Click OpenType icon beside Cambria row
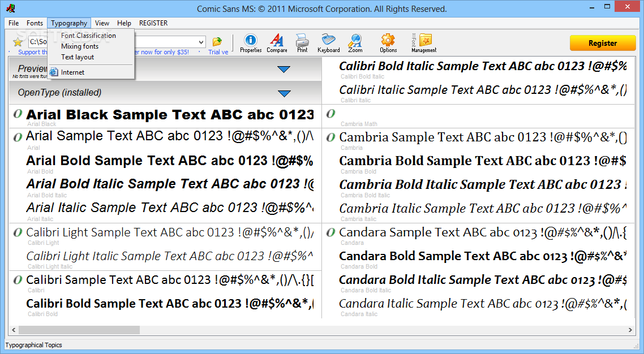The width and height of the screenshot is (644, 354). (x=330, y=137)
